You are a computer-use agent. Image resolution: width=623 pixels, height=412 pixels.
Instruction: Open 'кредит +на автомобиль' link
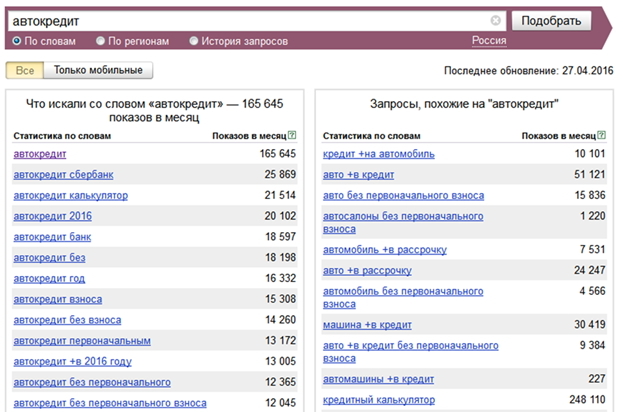379,154
